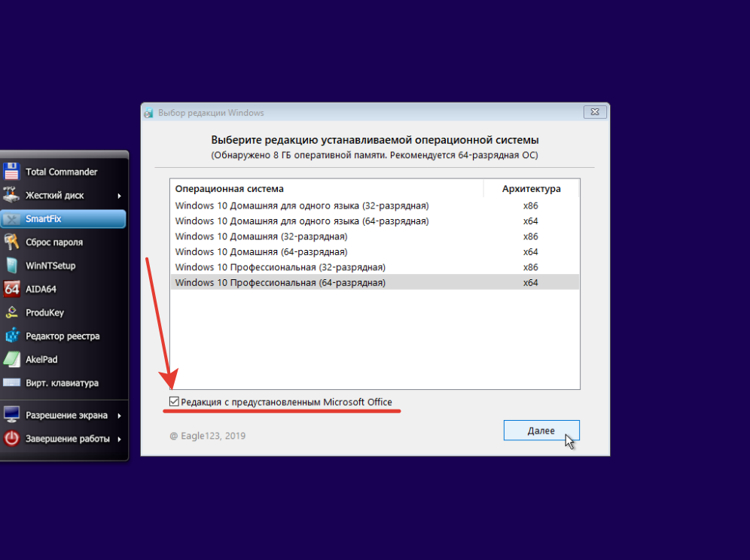
Task: Click the AkelPad menu label
Action: (41, 359)
